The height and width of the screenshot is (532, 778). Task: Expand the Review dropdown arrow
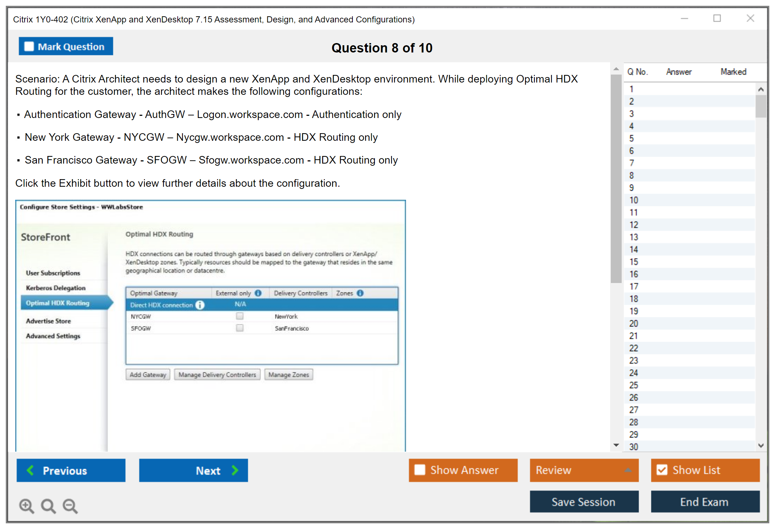coord(628,470)
